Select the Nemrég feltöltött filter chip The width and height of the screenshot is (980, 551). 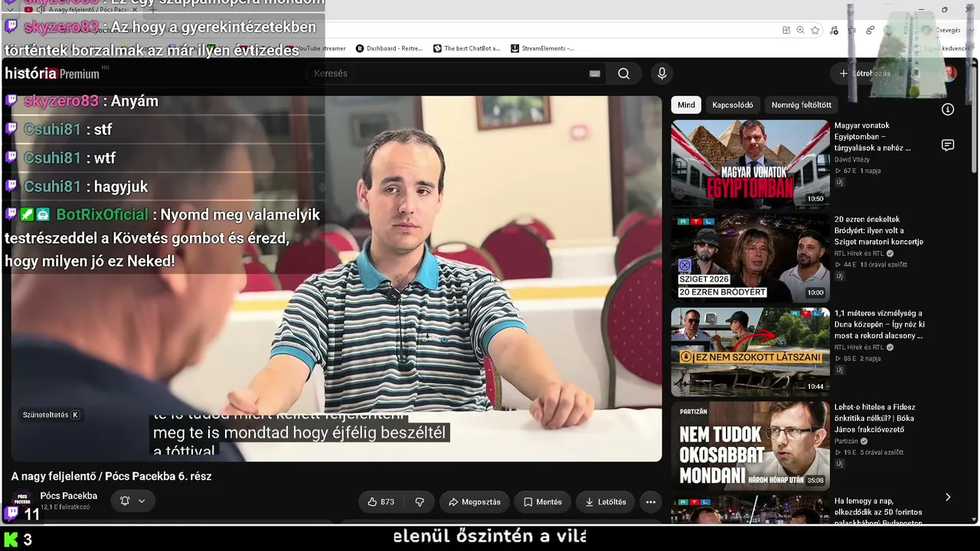(x=802, y=105)
